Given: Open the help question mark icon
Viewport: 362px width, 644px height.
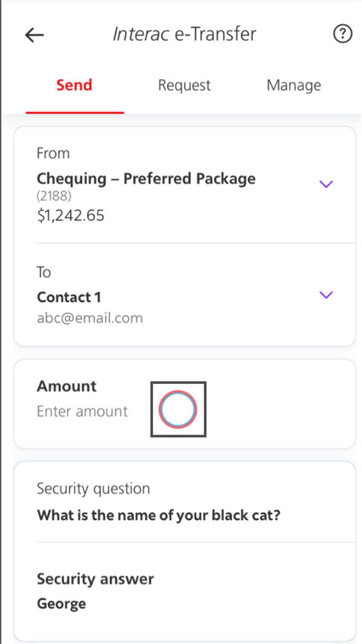Looking at the screenshot, I should pos(342,34).
